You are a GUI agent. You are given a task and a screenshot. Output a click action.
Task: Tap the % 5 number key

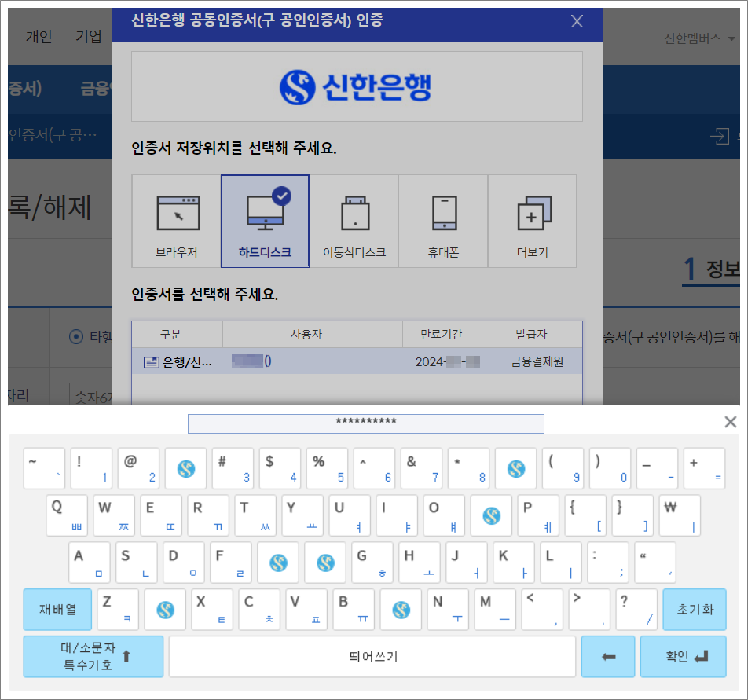(x=327, y=469)
